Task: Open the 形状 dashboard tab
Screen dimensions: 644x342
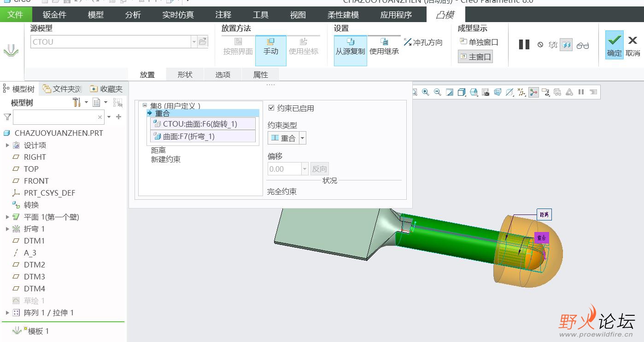Action: (185, 75)
